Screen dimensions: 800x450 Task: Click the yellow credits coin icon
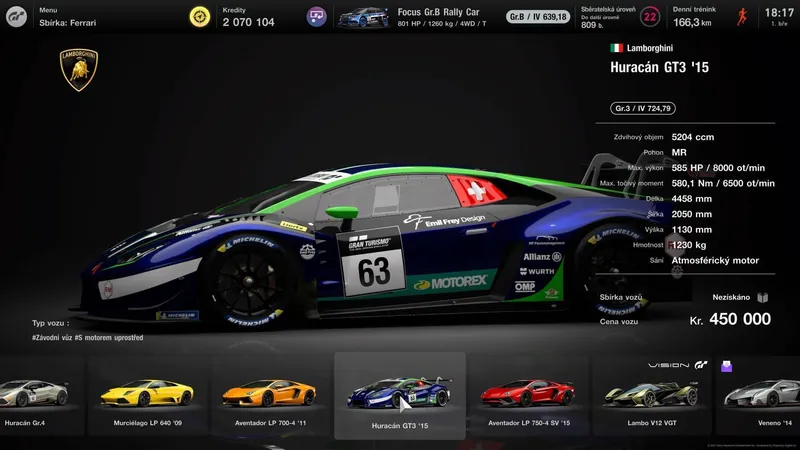pos(199,17)
